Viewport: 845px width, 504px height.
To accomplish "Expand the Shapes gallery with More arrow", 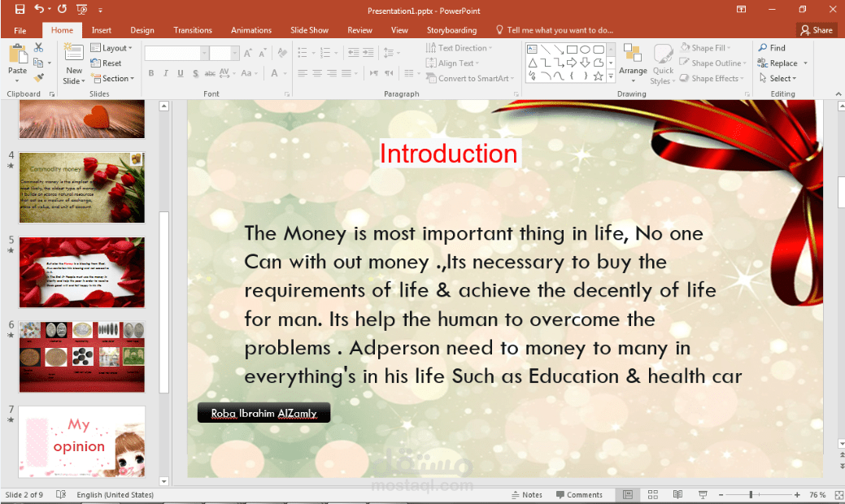I will coord(610,76).
